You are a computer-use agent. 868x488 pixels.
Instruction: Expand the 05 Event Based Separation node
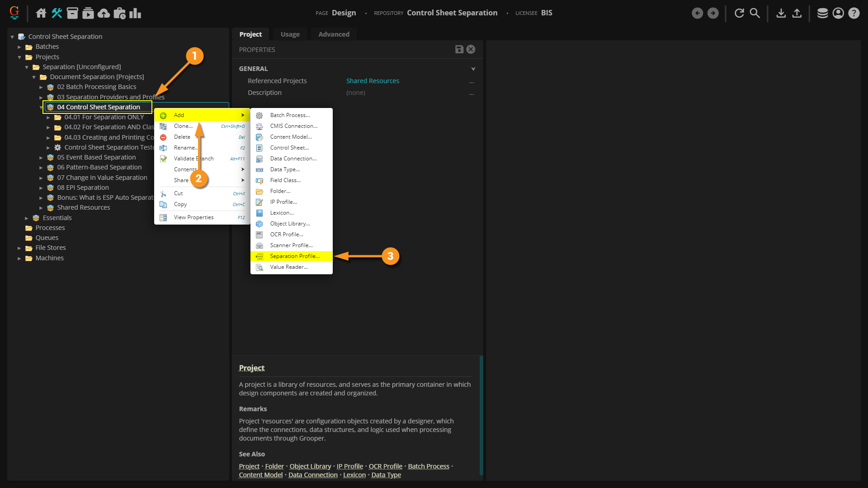tap(41, 158)
